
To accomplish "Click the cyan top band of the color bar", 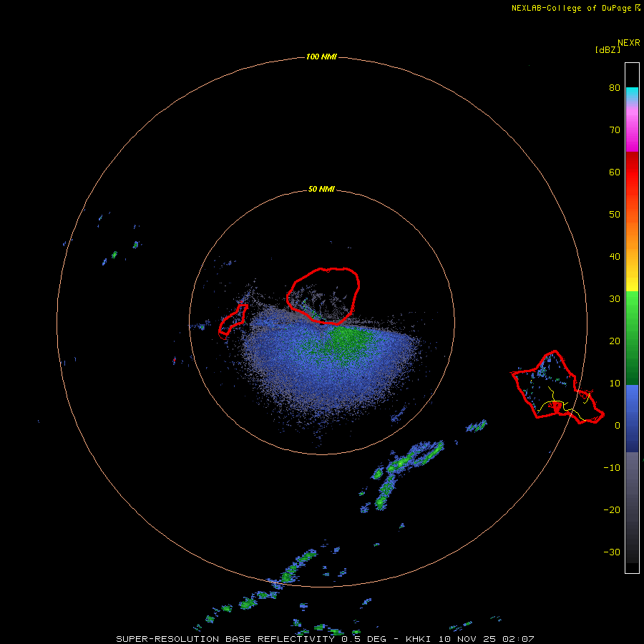I will point(632,94).
